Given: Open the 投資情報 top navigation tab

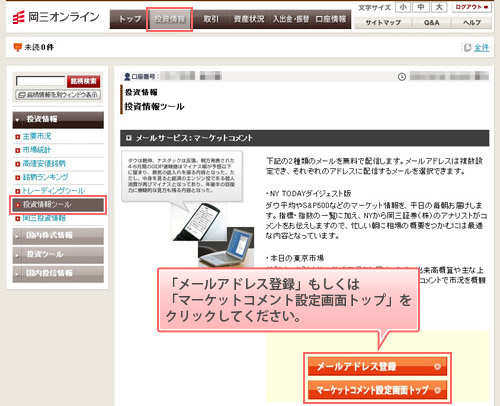Looking at the screenshot, I should pyautogui.click(x=169, y=19).
